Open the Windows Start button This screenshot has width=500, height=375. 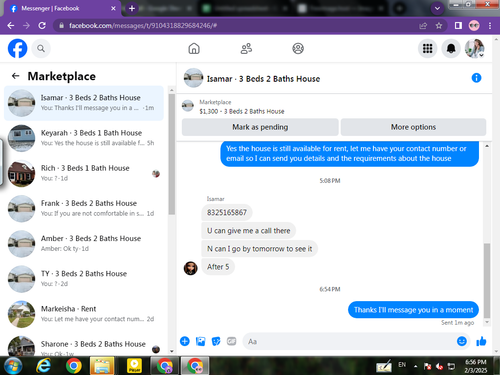click(13, 366)
